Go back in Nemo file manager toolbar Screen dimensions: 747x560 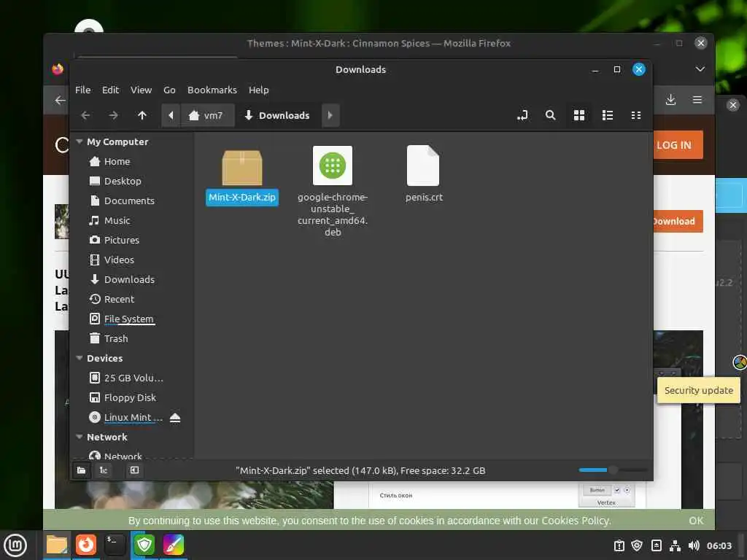click(x=85, y=115)
